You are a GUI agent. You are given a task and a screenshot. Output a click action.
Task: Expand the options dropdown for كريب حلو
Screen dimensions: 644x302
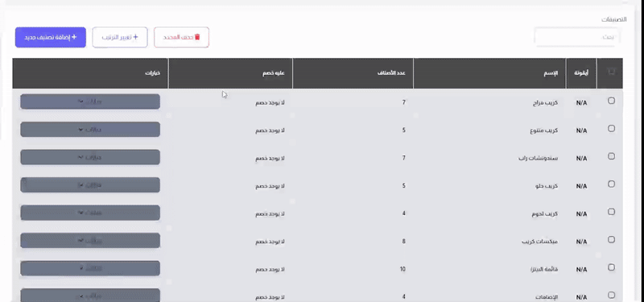pyautogui.click(x=90, y=185)
